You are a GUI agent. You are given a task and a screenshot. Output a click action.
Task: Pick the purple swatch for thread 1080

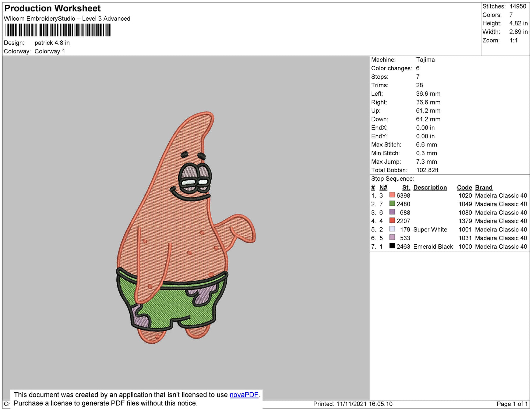click(x=392, y=212)
